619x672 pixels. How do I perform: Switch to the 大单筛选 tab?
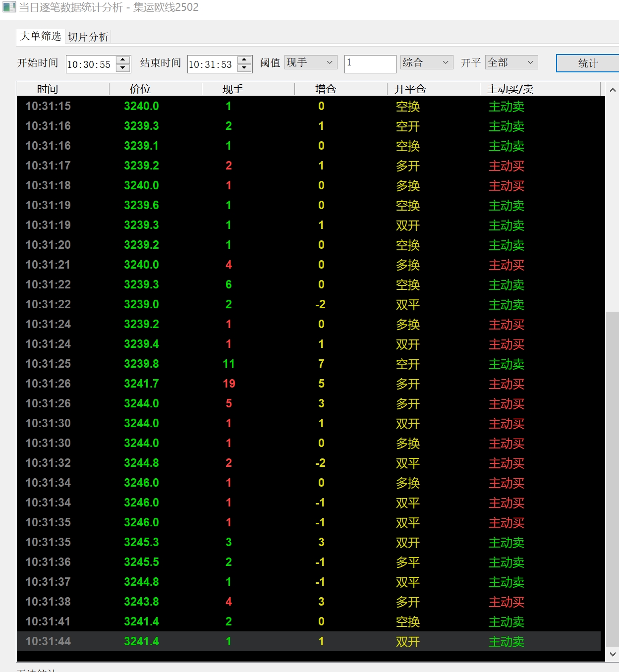click(41, 36)
